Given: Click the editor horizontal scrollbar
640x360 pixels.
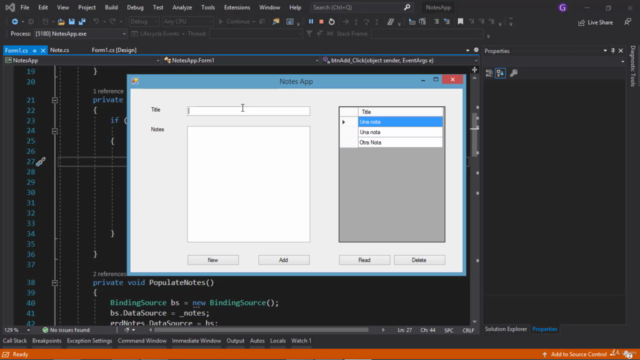Looking at the screenshot, I should click(261, 330).
